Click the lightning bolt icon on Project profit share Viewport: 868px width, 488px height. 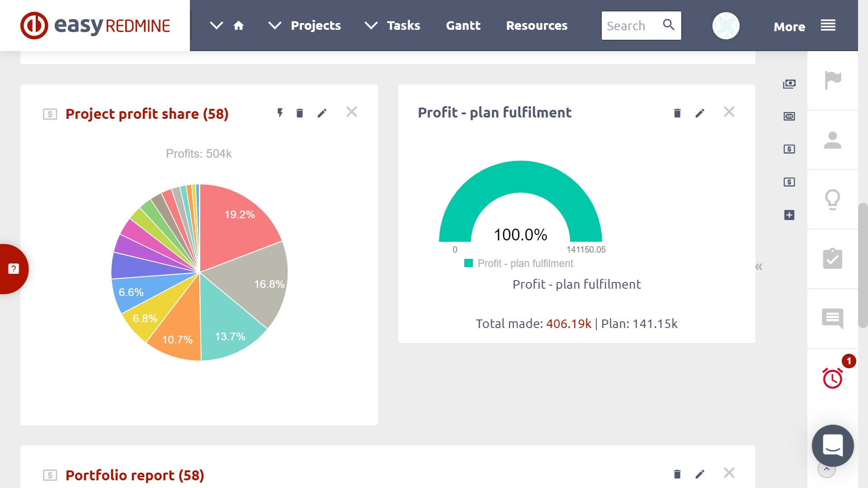(280, 113)
